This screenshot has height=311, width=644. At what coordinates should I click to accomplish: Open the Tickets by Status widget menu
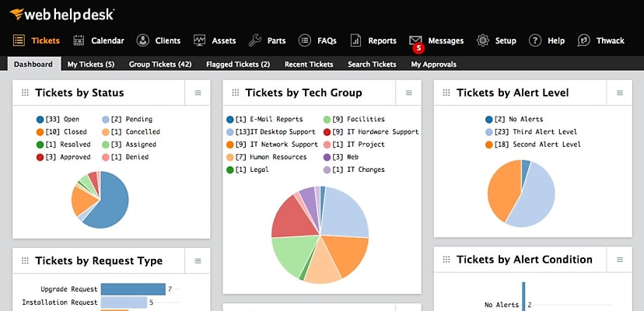pos(198,93)
